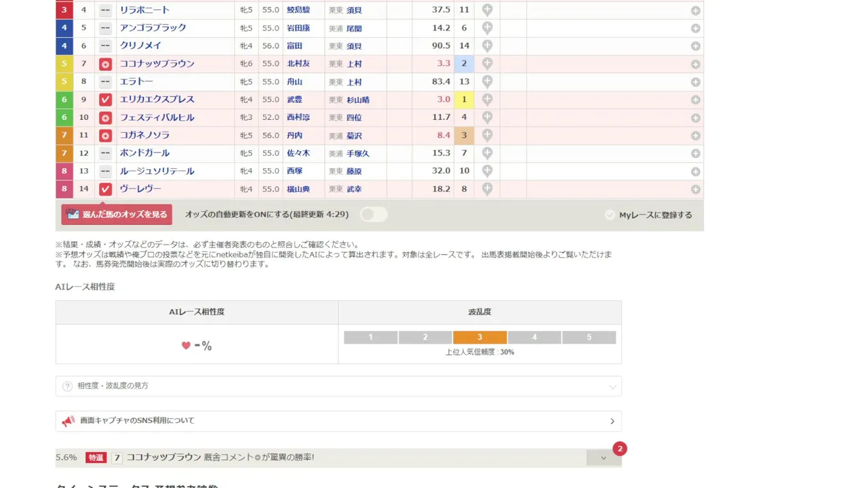Screen dimensions: 868x488
Task: Click the far-right plus circle for リラボニート
Action: pyautogui.click(x=696, y=10)
